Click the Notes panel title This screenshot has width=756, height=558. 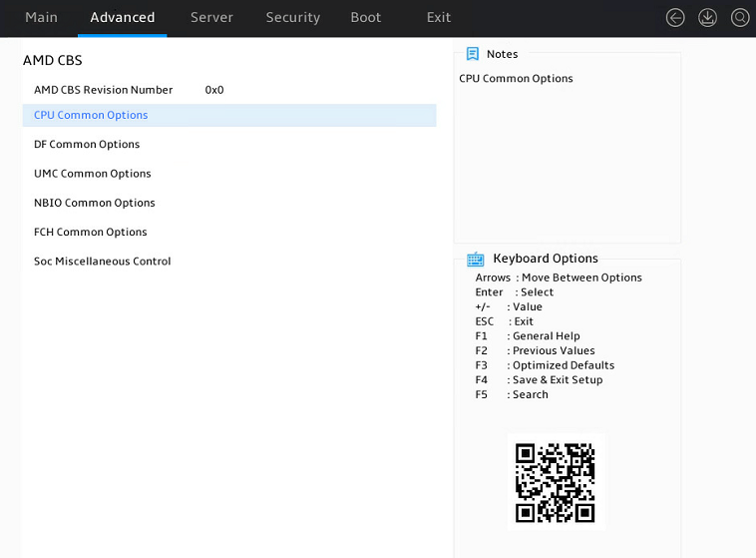point(503,54)
